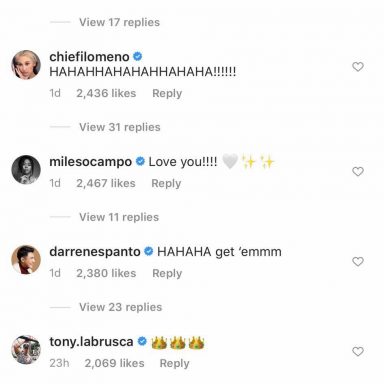Like milesocampo's comment with heart icon

click(358, 172)
